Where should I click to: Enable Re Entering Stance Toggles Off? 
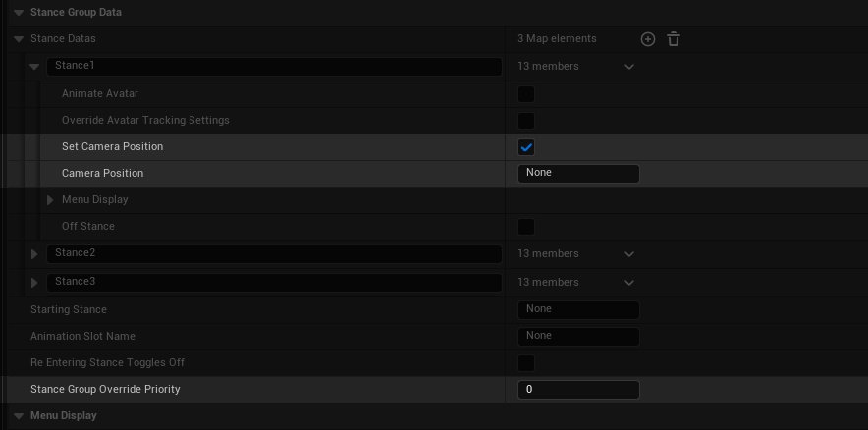coord(526,363)
